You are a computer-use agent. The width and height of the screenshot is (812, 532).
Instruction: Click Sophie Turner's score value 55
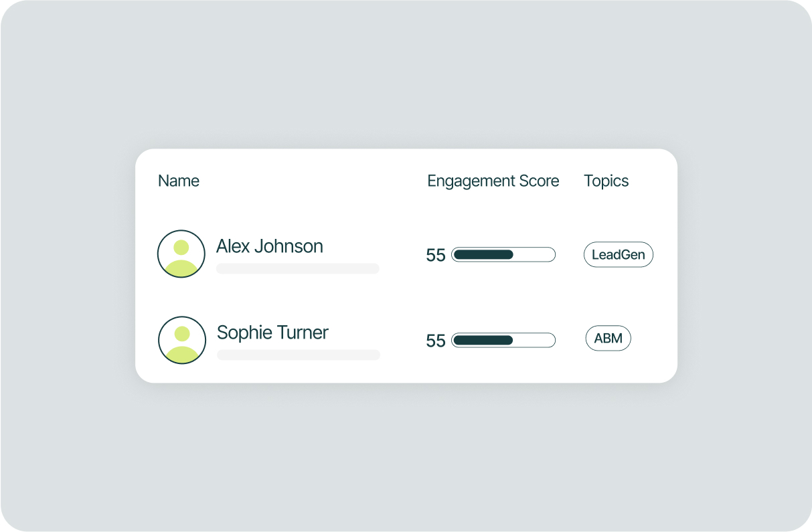436,341
